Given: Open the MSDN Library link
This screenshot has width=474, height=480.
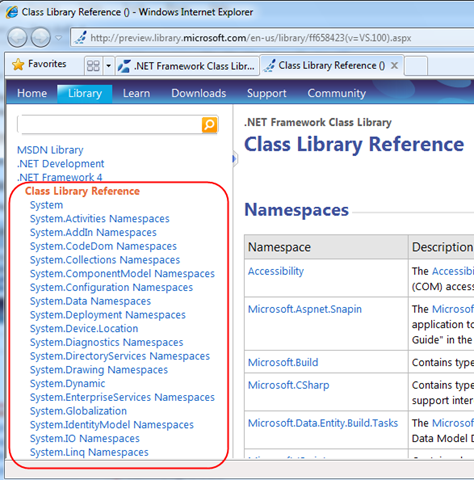Looking at the screenshot, I should [50, 150].
